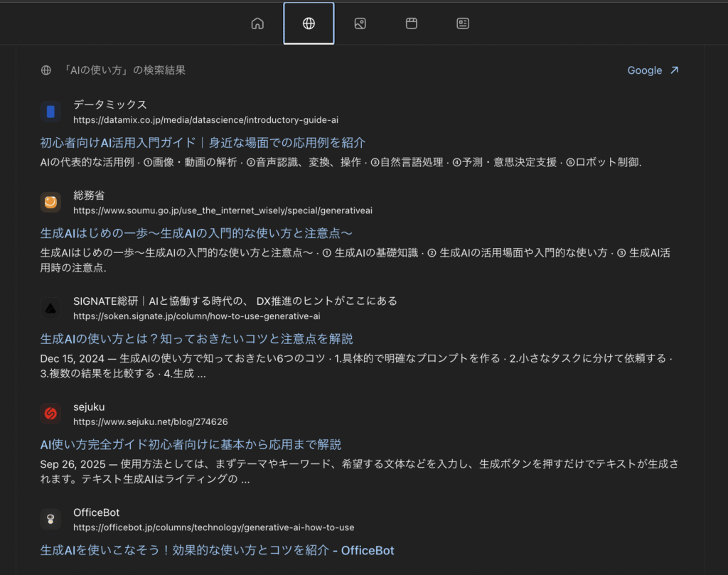Click the datamix.co.jp URL text
This screenshot has height=575, width=728.
tap(205, 119)
